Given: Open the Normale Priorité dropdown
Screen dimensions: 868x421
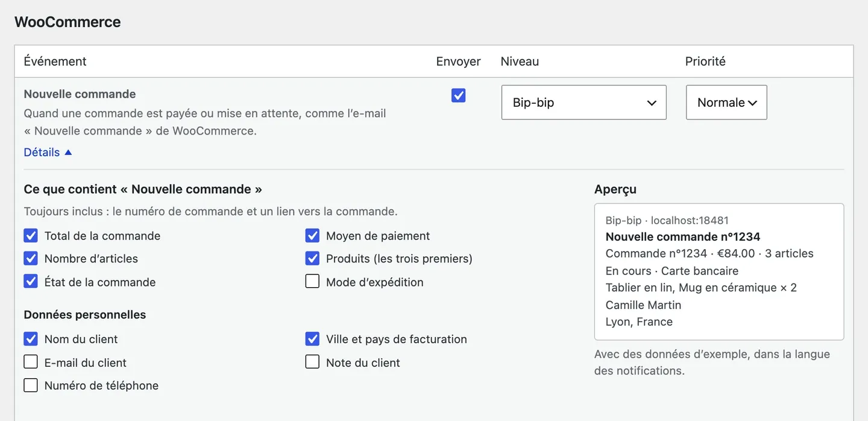Looking at the screenshot, I should click(x=726, y=103).
